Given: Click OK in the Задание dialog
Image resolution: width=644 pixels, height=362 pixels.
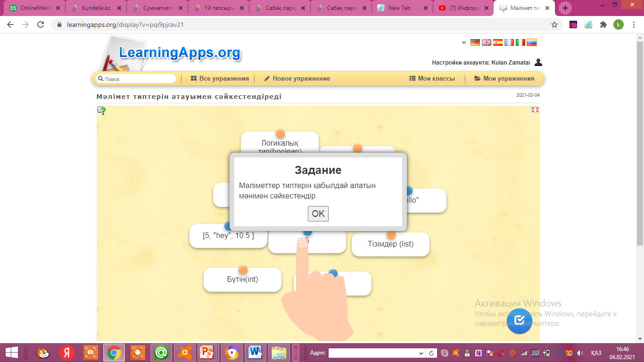Looking at the screenshot, I should click(318, 214).
